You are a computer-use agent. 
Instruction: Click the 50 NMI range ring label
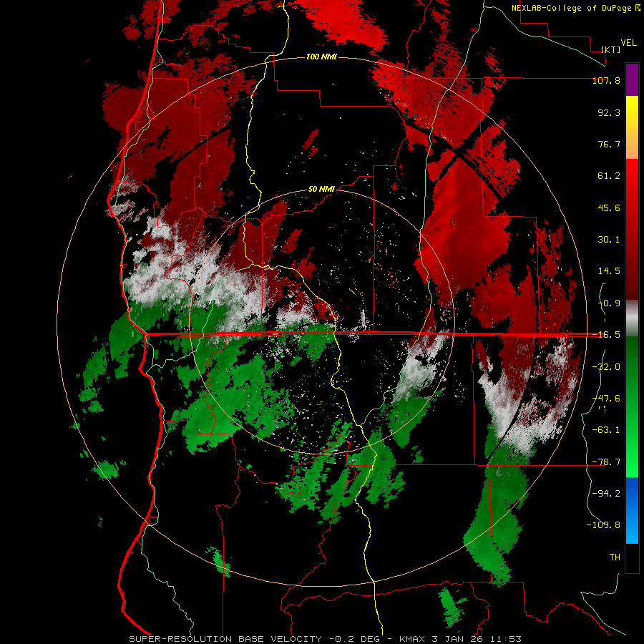321,189
